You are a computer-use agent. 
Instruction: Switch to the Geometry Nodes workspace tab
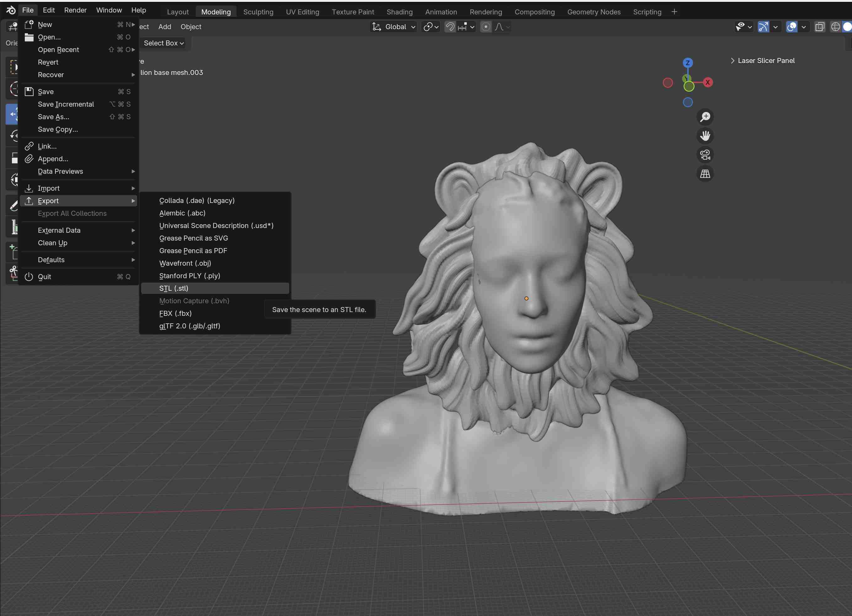pos(594,12)
